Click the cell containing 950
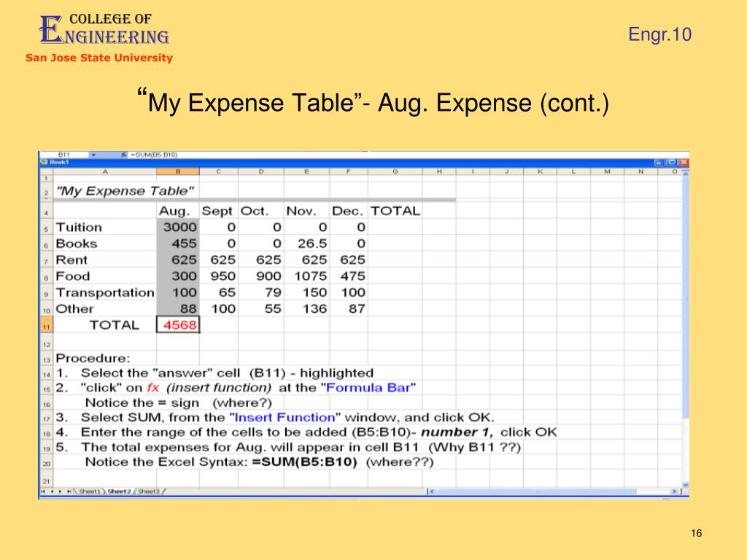 click(219, 276)
